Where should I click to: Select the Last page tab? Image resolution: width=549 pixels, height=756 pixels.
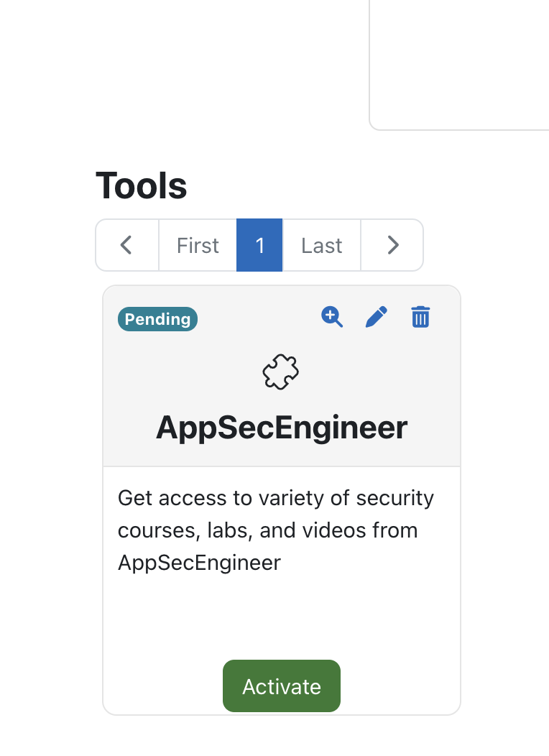(321, 245)
